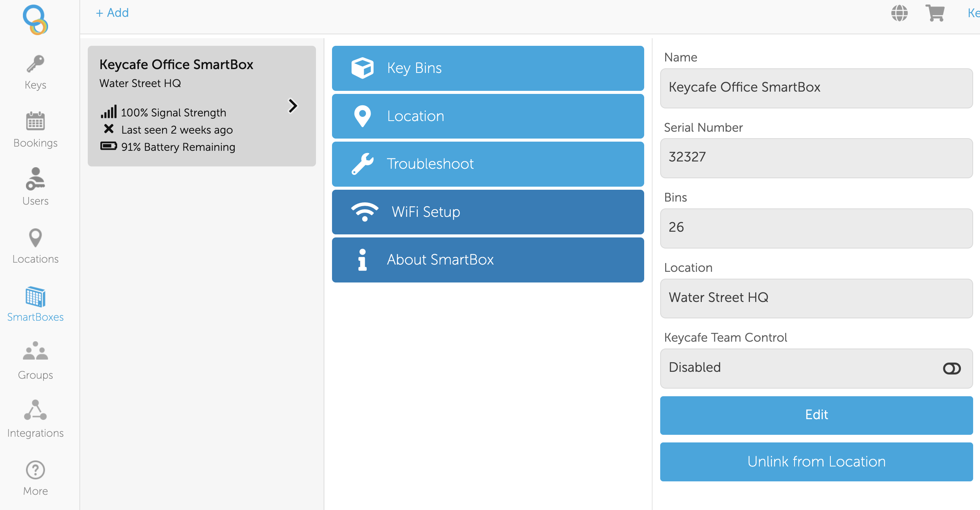Open Integrations in the sidebar
Viewport: 980px width, 510px height.
[35, 410]
